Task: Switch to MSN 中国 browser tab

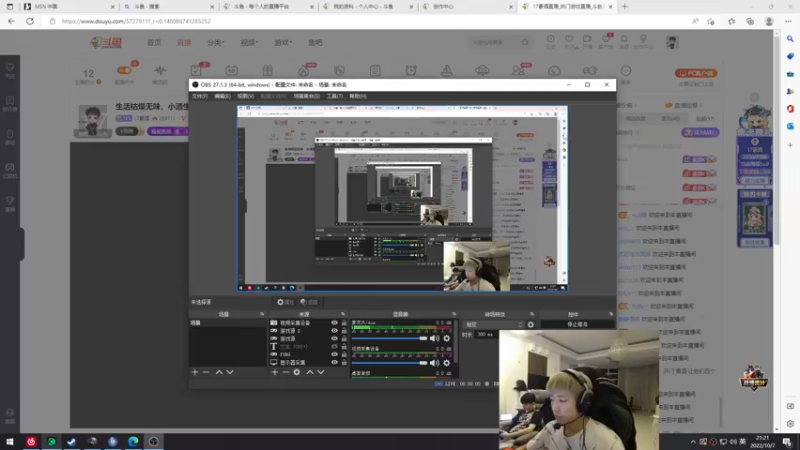Action: pos(68,7)
